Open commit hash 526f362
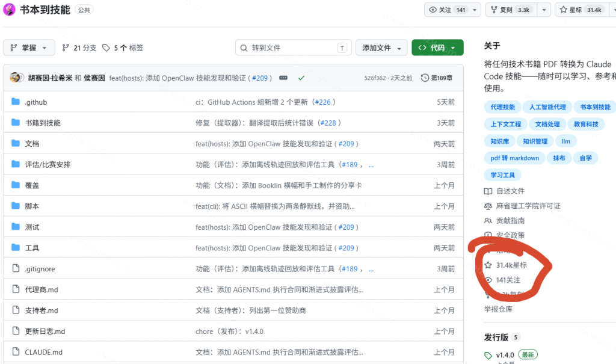The image size is (616, 364). click(x=375, y=78)
